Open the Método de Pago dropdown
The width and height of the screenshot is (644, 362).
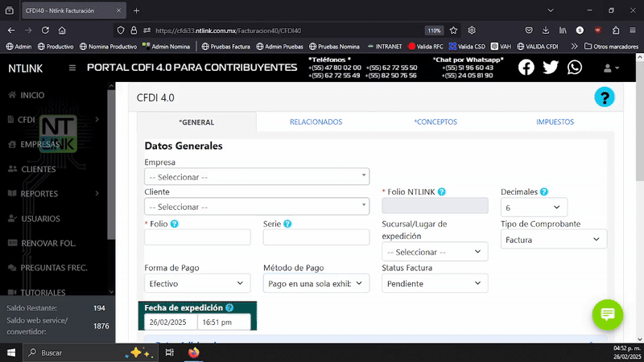(316, 283)
